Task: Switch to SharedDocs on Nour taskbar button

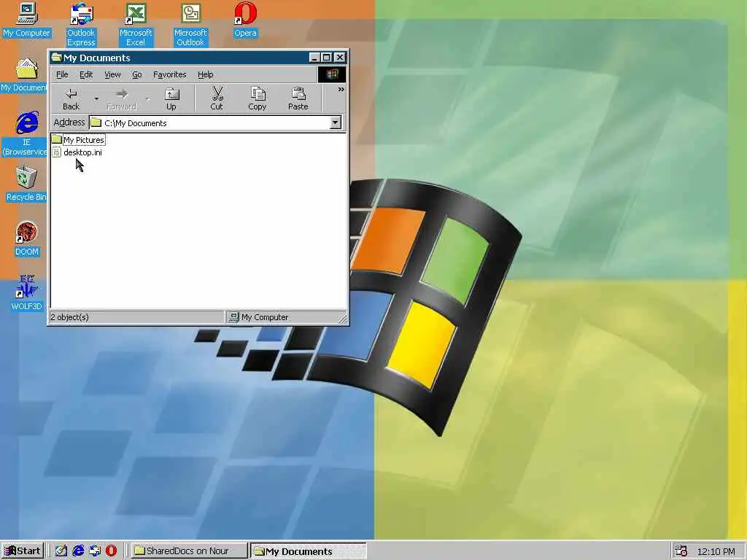Action: pyautogui.click(x=189, y=551)
